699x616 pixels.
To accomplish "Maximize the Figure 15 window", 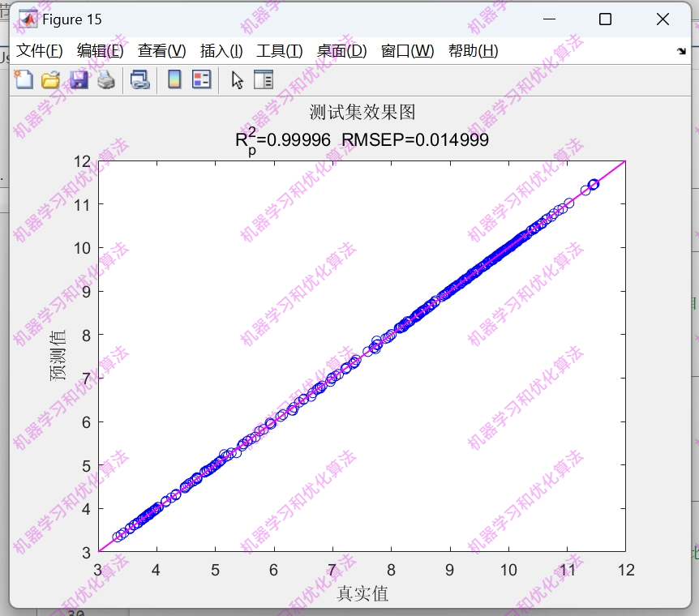I will click(x=605, y=19).
